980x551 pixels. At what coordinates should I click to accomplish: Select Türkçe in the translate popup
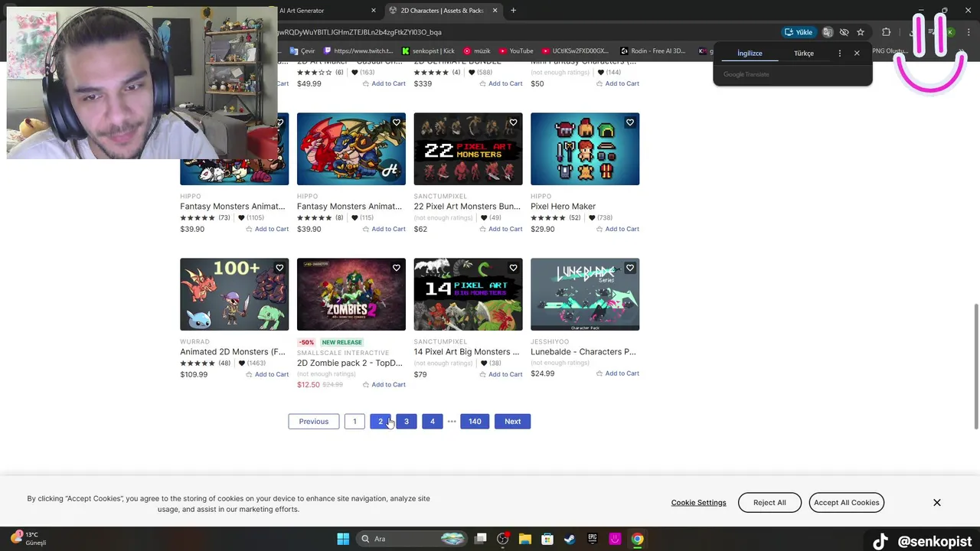pos(804,54)
